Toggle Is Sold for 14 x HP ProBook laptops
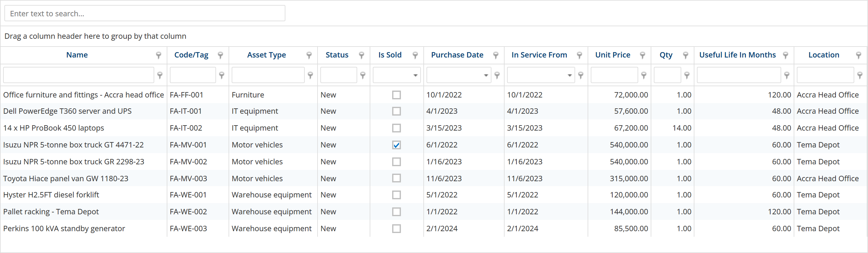The height and width of the screenshot is (253, 868). click(x=397, y=128)
